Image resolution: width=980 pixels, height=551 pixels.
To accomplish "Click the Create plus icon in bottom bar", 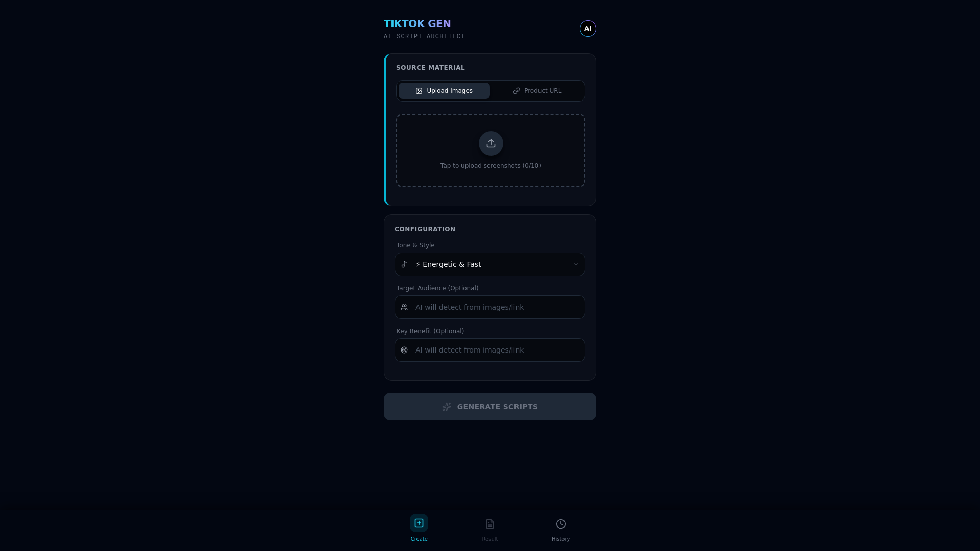I will pos(419,523).
